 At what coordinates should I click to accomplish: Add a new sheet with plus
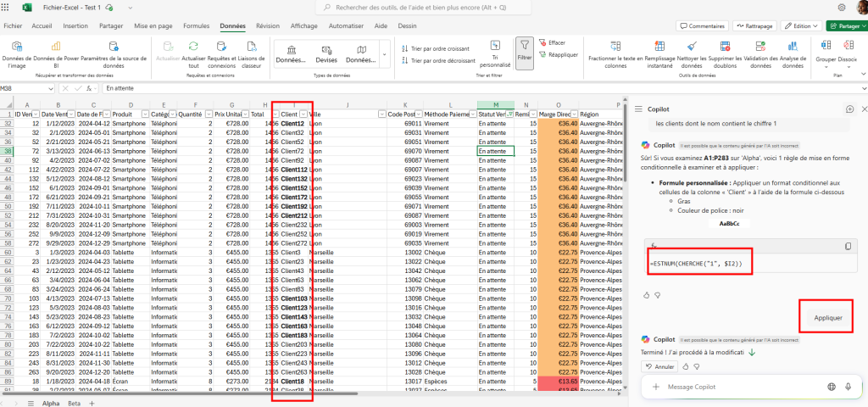tap(92, 403)
